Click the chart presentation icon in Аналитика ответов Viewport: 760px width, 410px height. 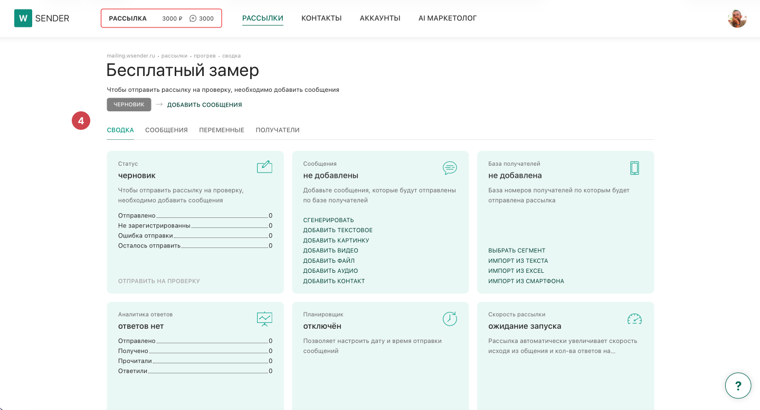(x=265, y=318)
